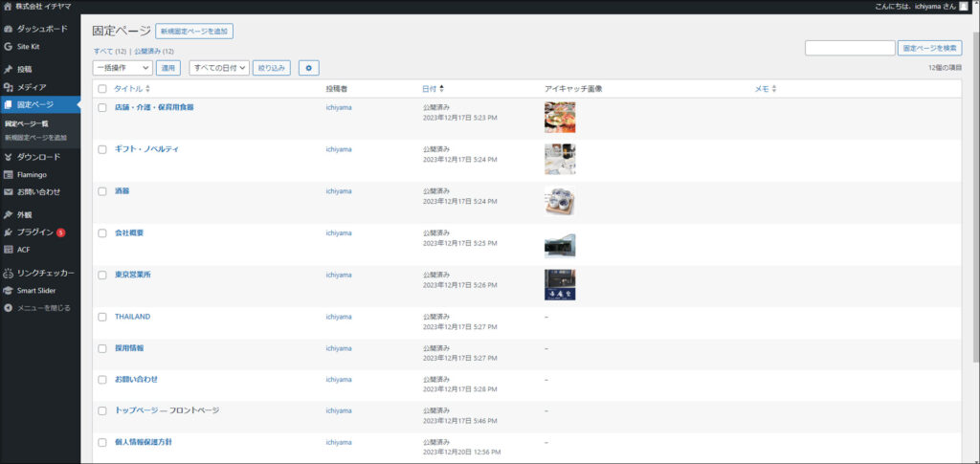Screen dimensions: 980x464
Task: Click the Plugins plug icon
Action: pos(9,232)
